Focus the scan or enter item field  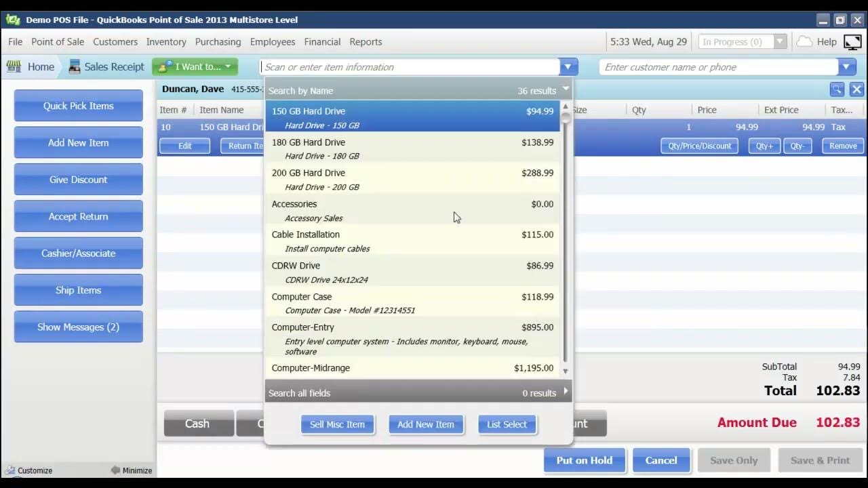click(x=410, y=66)
